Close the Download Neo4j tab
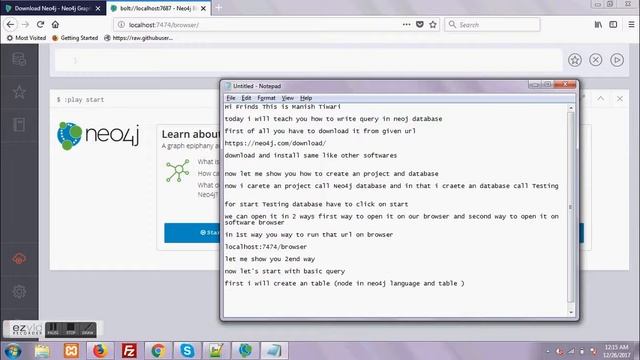Viewport: 640px width, 360px height. pyautogui.click(x=98, y=8)
